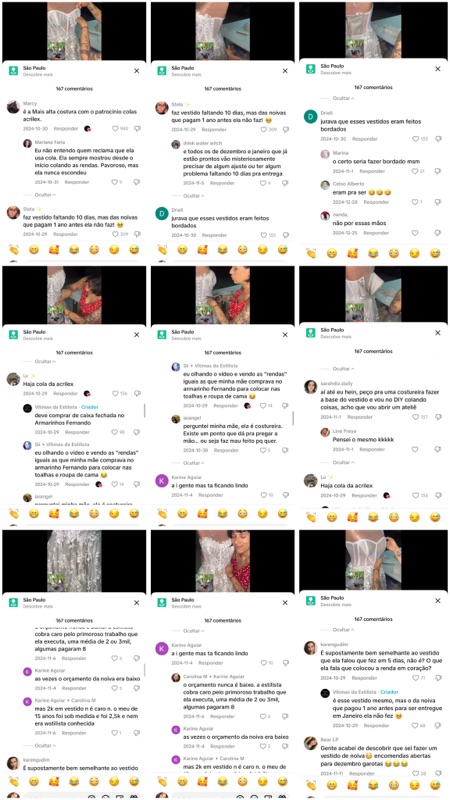Dislike Mariana Faria's reply about the cola
This screenshot has width=450, height=800.
coord(137,182)
